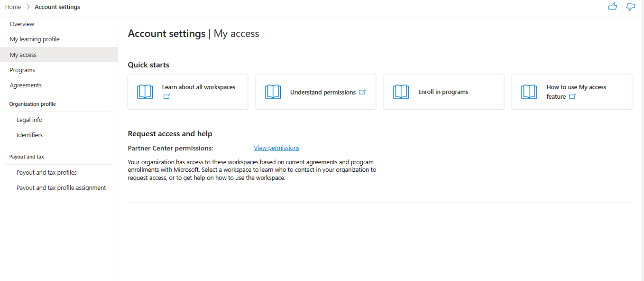Open My learning profile in sidebar
Viewport: 644px width, 281px height.
[x=59, y=39]
